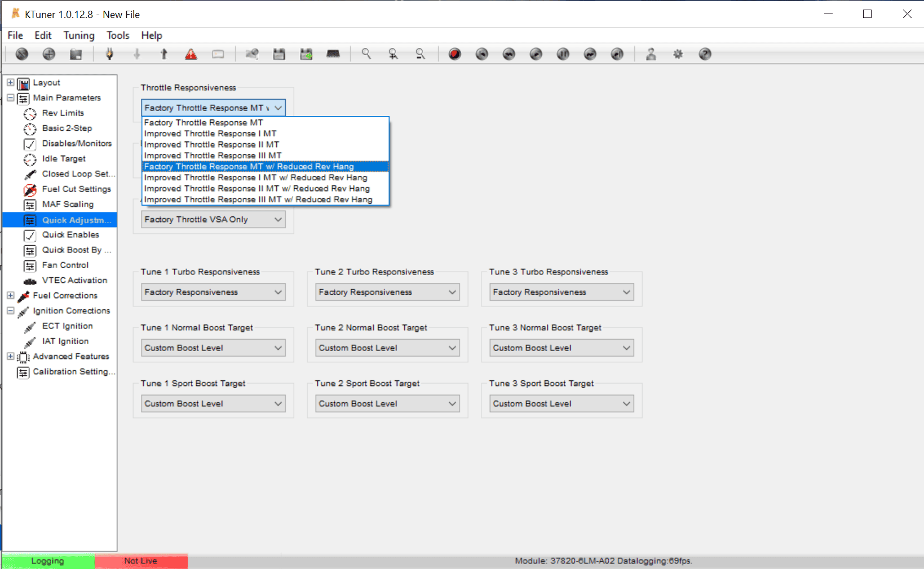Open the Tools menu

[x=118, y=35]
